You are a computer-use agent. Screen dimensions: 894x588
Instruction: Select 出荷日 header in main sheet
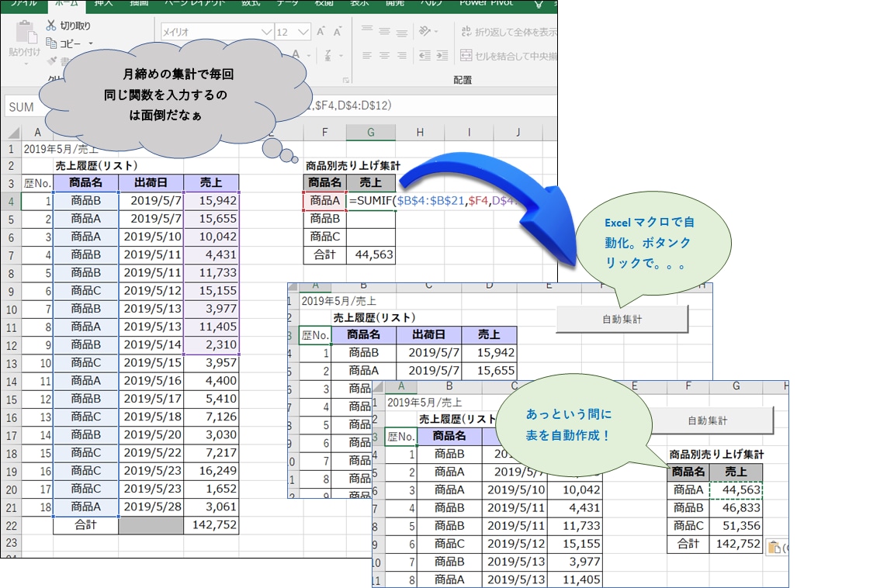[151, 183]
